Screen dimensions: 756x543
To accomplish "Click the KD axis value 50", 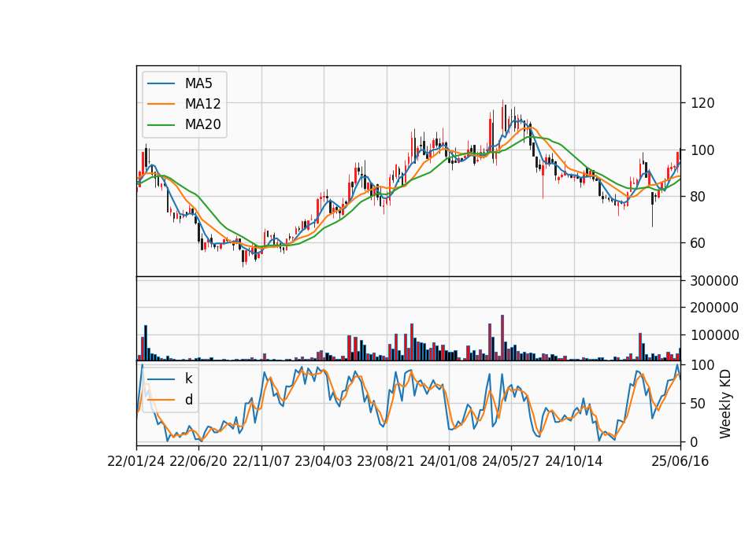I will [699, 404].
